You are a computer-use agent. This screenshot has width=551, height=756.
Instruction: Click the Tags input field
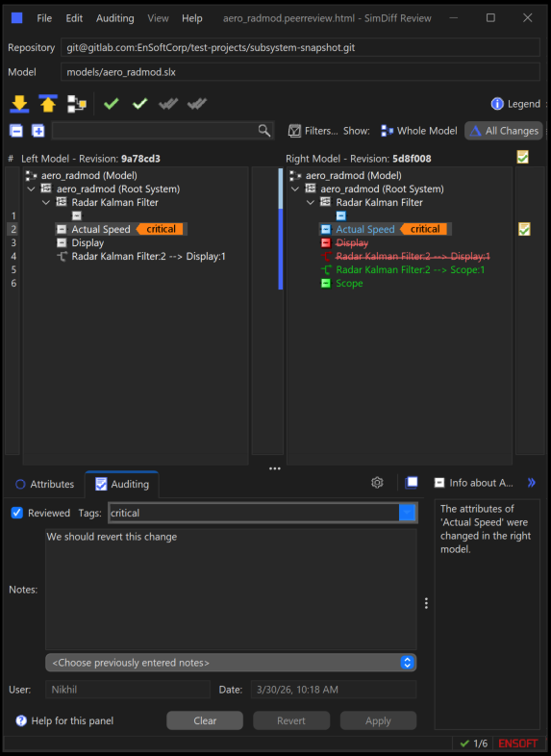pyautogui.click(x=254, y=513)
